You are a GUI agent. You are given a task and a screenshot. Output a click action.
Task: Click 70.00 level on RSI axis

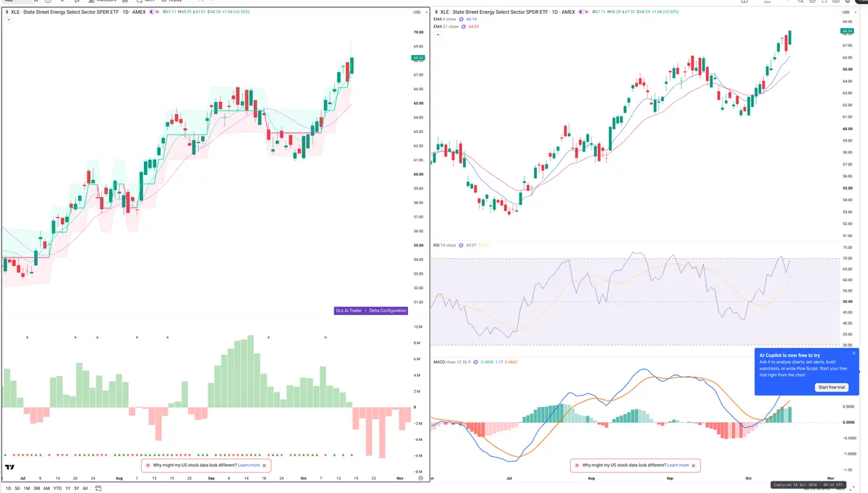pyautogui.click(x=847, y=258)
